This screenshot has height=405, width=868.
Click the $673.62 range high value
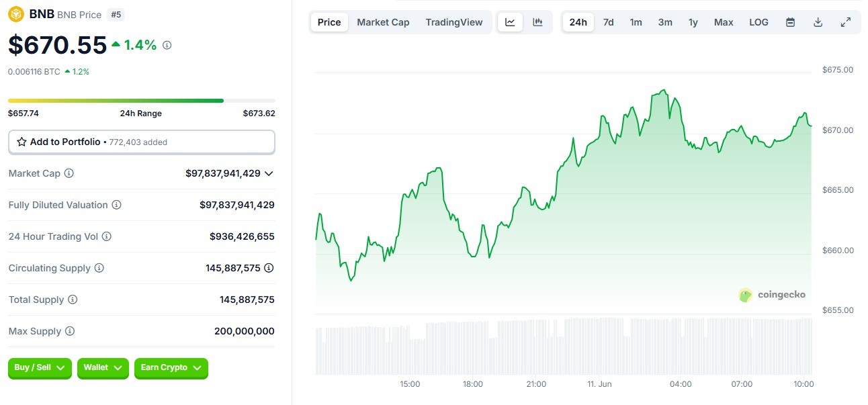click(259, 114)
